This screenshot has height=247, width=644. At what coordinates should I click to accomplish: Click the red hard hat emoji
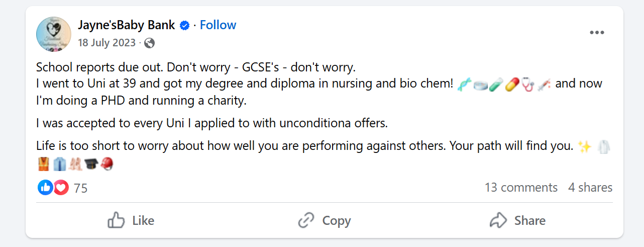point(107,163)
